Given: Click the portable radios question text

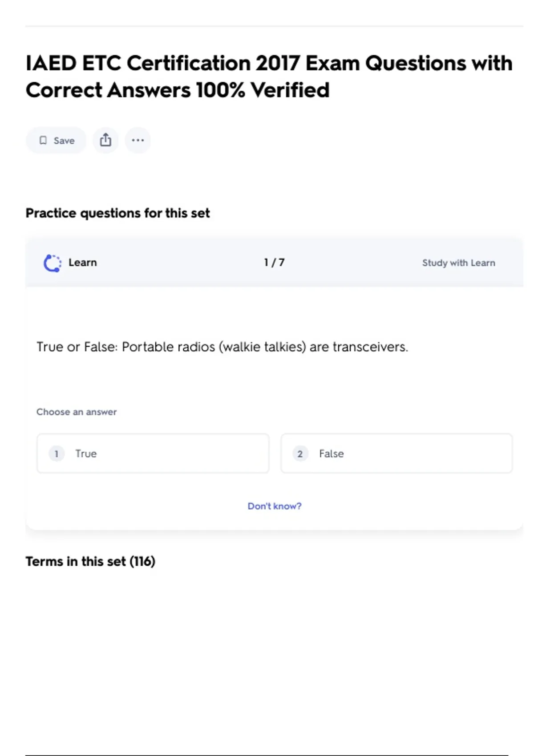Looking at the screenshot, I should pos(222,347).
